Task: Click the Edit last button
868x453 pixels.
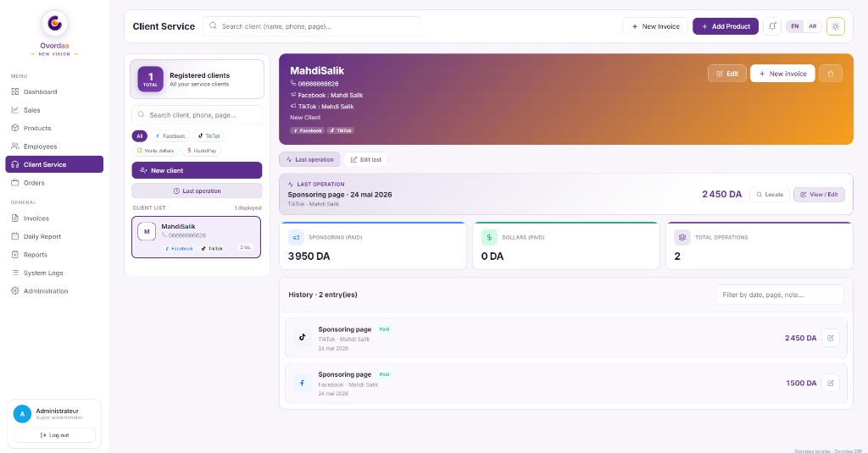Action: coord(366,159)
